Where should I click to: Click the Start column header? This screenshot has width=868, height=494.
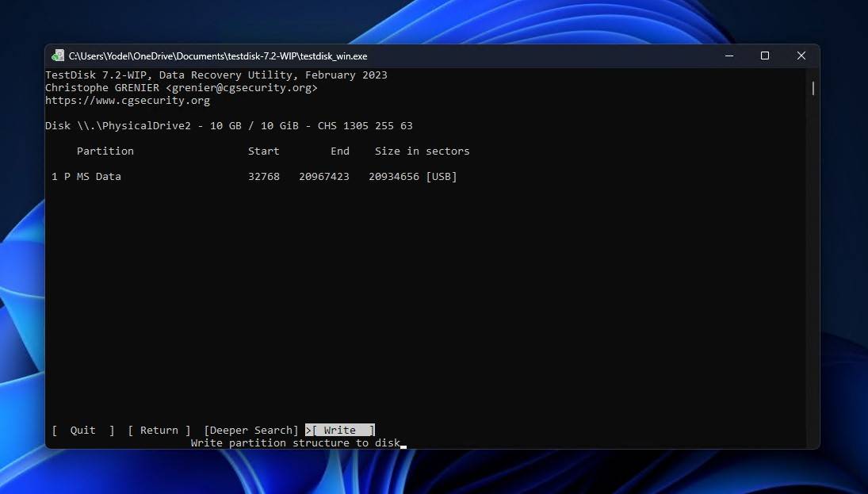(263, 151)
